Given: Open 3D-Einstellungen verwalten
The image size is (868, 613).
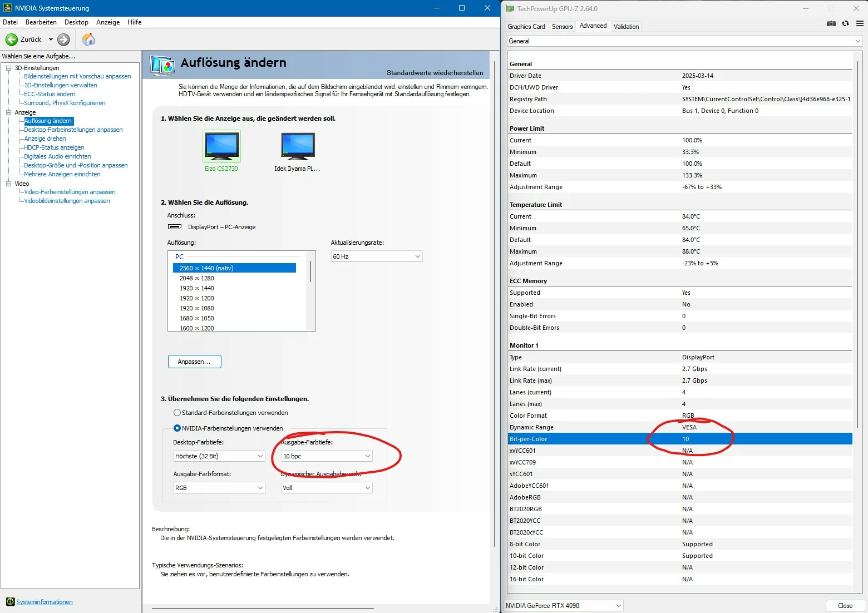Looking at the screenshot, I should coord(61,85).
